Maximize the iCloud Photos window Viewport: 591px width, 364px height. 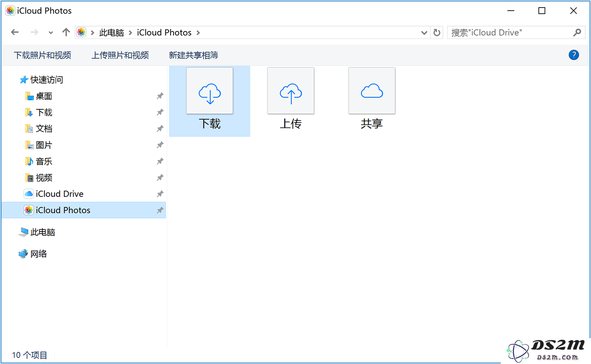[x=542, y=11]
